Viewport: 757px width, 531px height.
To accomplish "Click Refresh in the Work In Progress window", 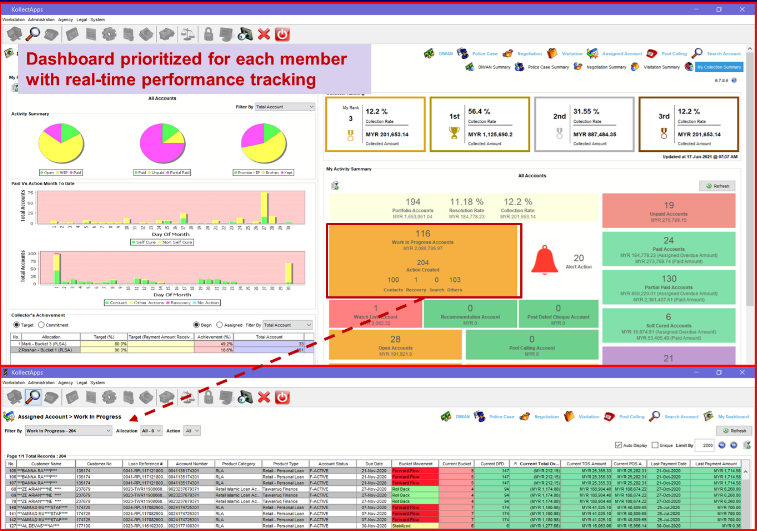I will pos(734,431).
